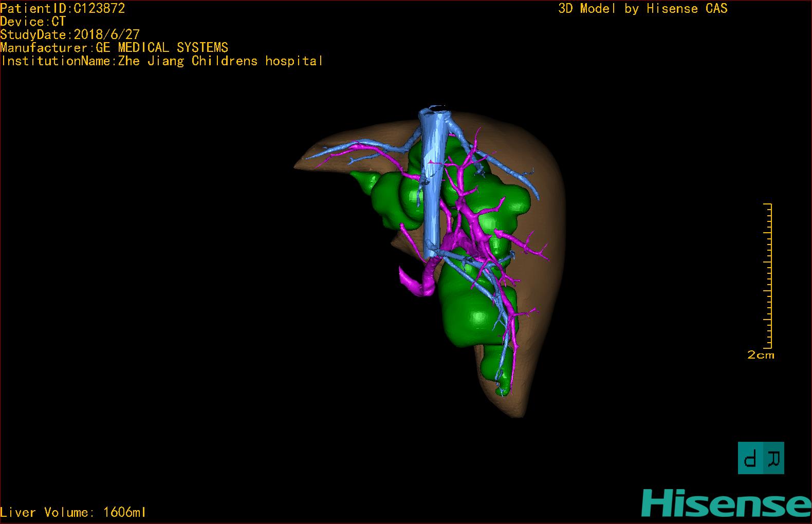Click the StudyDate 2018/6/27 label

point(70,34)
